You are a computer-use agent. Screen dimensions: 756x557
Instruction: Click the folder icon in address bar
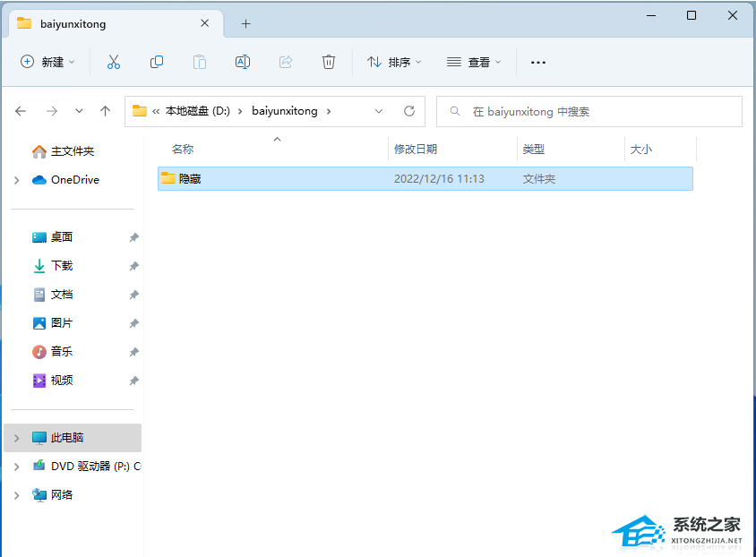140,111
